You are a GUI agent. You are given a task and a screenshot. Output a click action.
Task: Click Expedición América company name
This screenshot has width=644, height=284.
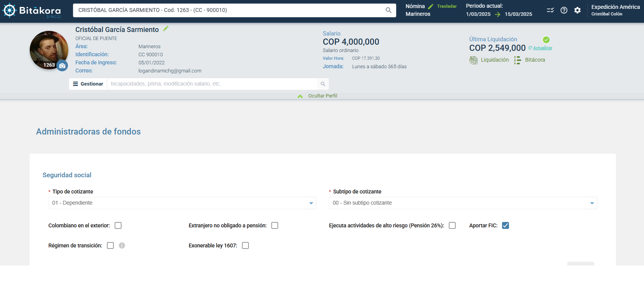coord(615,7)
